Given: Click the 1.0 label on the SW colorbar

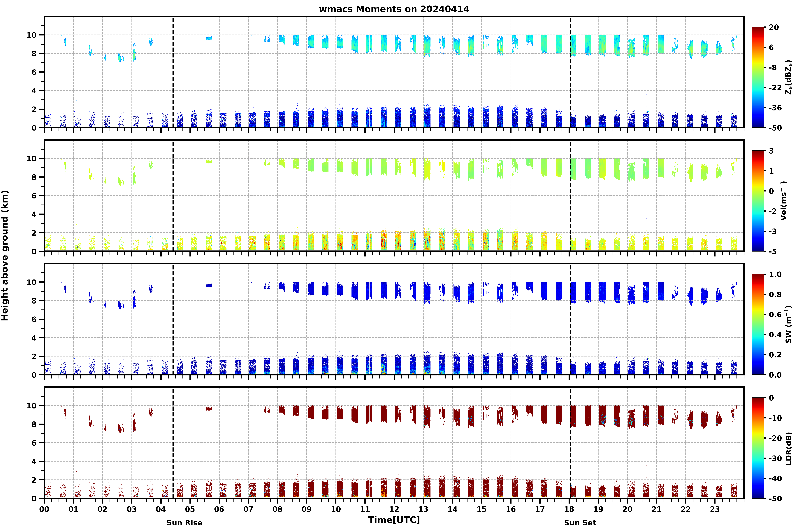Looking at the screenshot, I should (775, 274).
